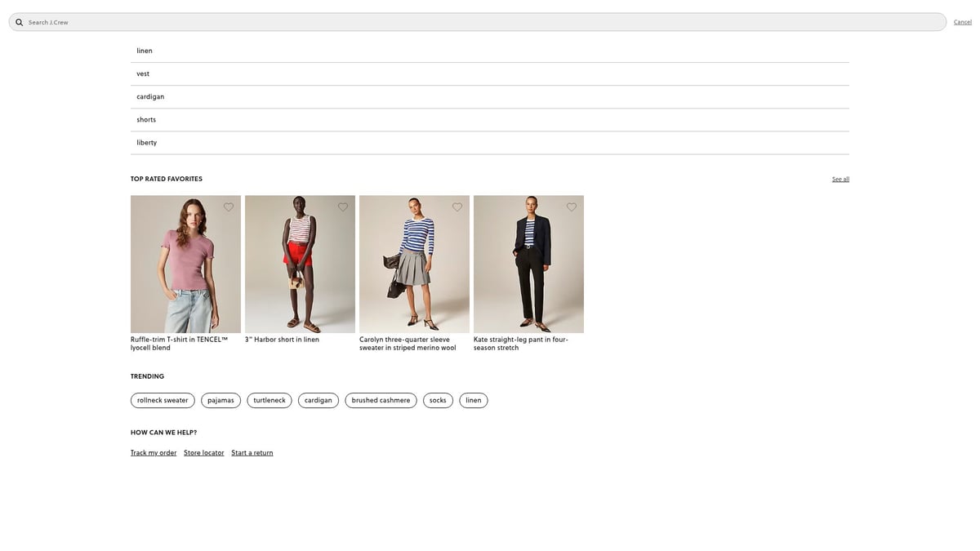Click the rollneck sweater trending pill
Screen dimensions: 980x551
[163, 401]
